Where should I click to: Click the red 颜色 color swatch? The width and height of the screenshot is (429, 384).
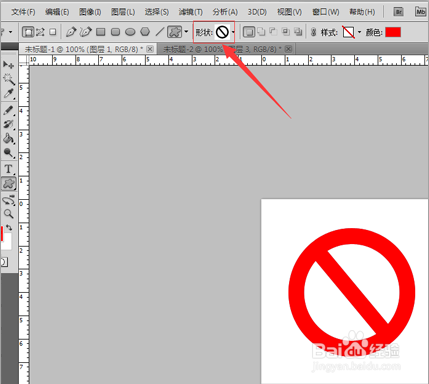(x=393, y=32)
